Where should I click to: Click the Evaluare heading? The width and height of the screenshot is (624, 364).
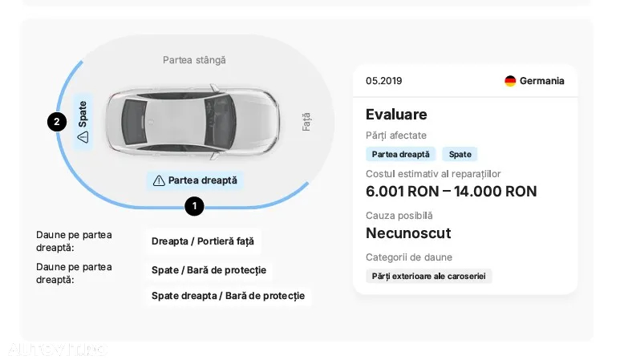[396, 115]
